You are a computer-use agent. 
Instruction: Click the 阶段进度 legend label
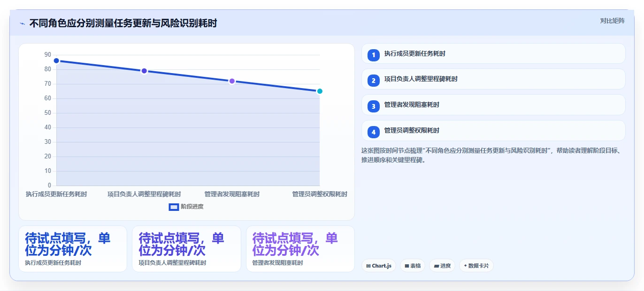pyautogui.click(x=192, y=207)
